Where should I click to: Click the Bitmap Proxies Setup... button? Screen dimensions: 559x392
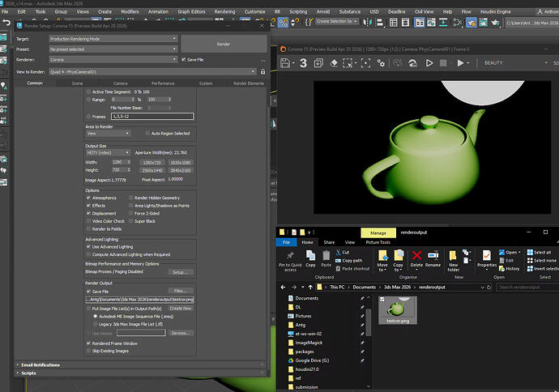coord(181,272)
